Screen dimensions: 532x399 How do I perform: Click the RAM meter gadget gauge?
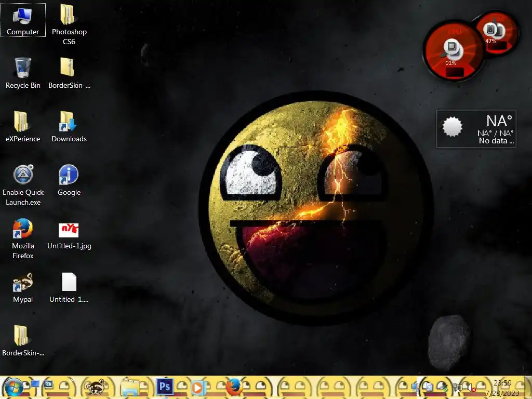[497, 33]
